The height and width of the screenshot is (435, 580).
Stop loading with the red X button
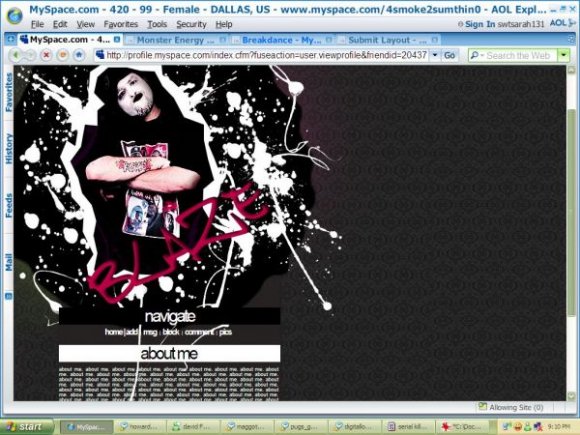(46, 55)
